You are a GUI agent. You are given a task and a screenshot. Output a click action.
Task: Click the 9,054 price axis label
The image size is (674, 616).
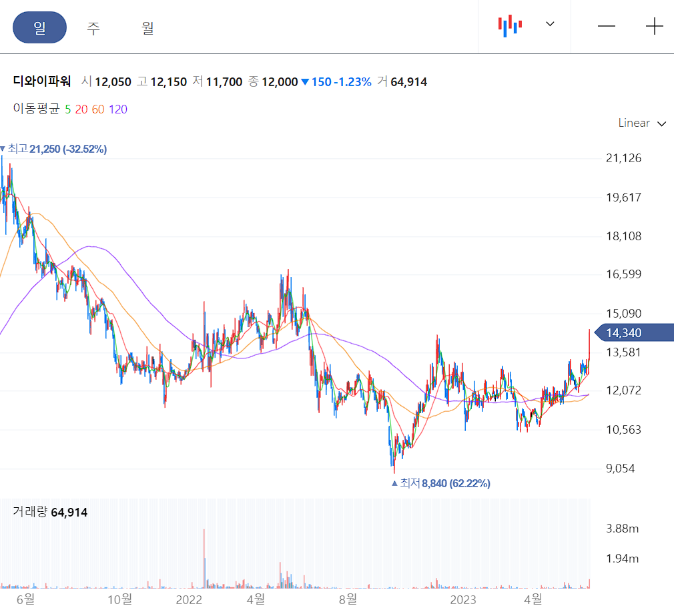[620, 468]
